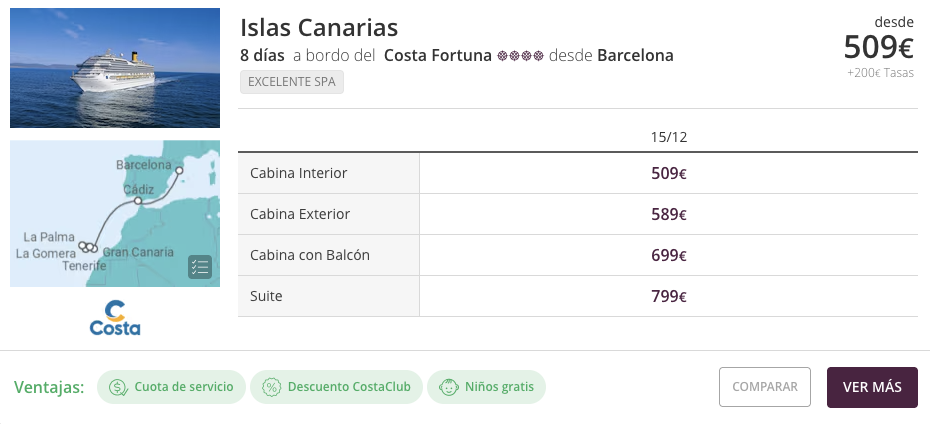Image resolution: width=930 pixels, height=424 pixels.
Task: Click the child face icon in Niños gratis
Action: coord(448,387)
